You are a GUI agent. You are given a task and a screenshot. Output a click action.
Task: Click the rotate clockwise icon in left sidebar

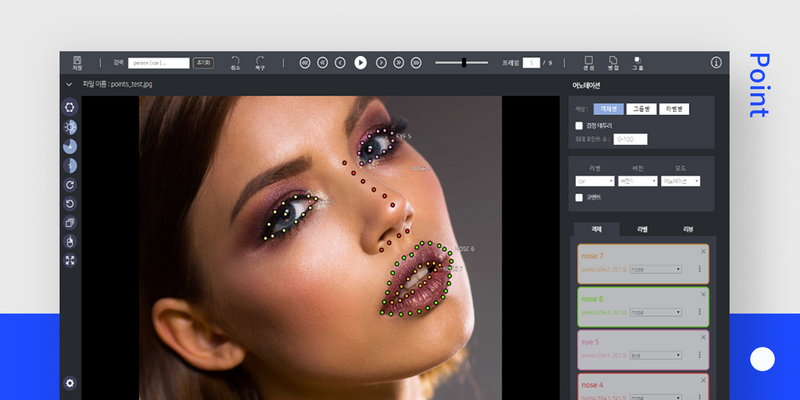click(70, 184)
